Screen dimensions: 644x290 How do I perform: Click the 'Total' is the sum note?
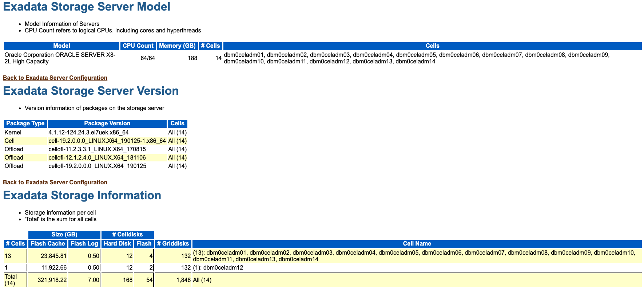60,219
